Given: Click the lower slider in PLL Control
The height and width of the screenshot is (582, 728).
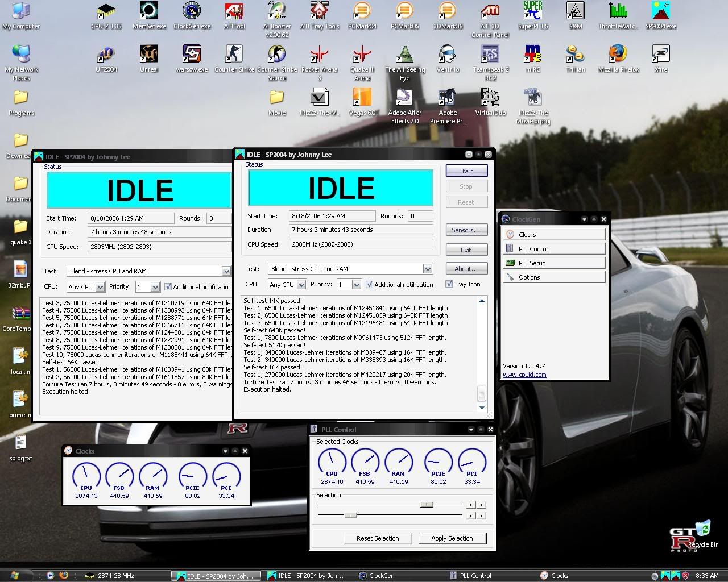Looking at the screenshot, I should pyautogui.click(x=350, y=515).
